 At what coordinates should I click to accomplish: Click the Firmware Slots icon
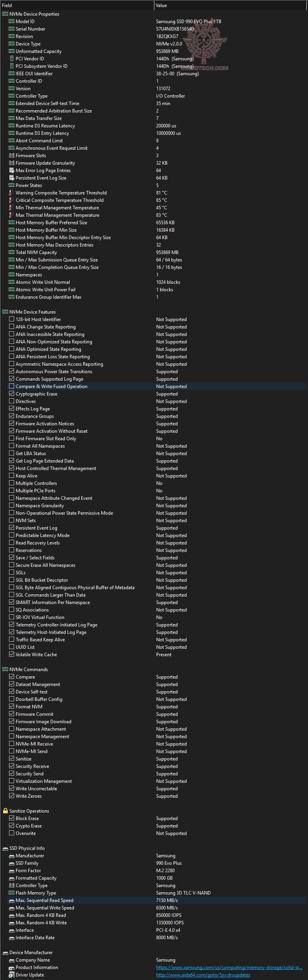11,156
